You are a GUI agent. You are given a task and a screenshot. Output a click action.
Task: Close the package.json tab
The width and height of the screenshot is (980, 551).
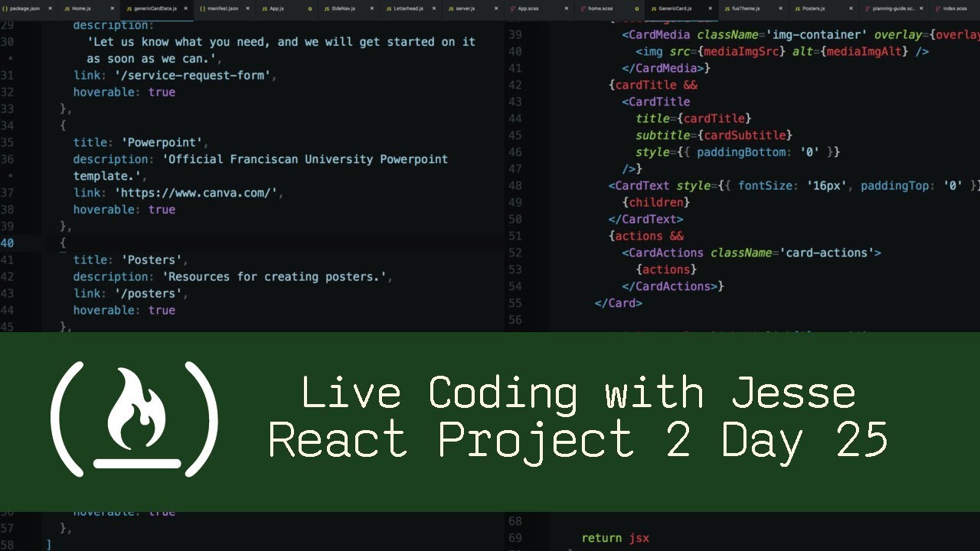[x=50, y=8]
